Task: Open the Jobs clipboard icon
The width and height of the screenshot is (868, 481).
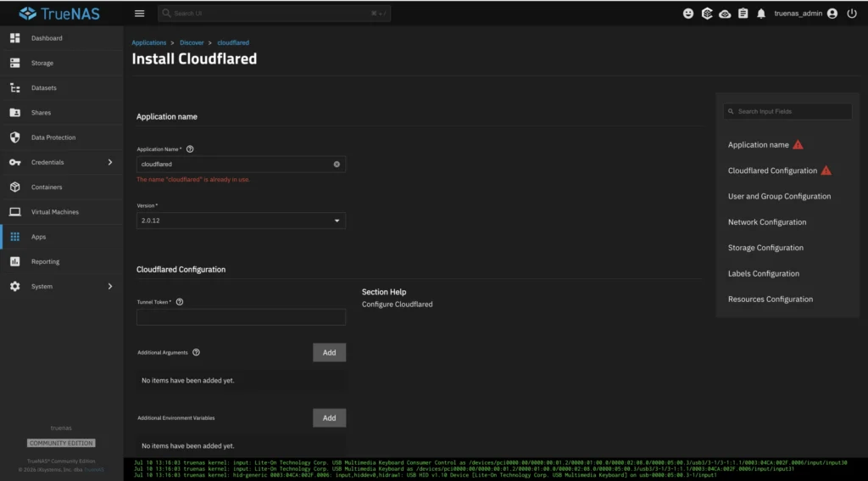Action: tap(743, 14)
